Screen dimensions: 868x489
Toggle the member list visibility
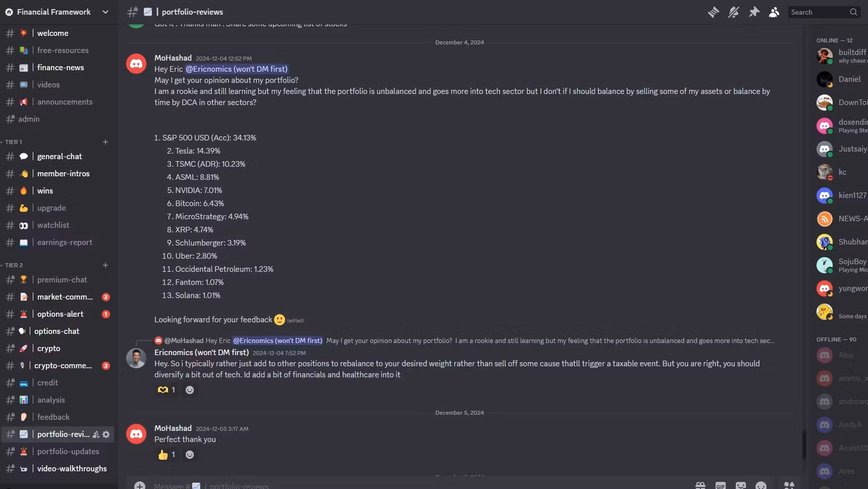[774, 12]
